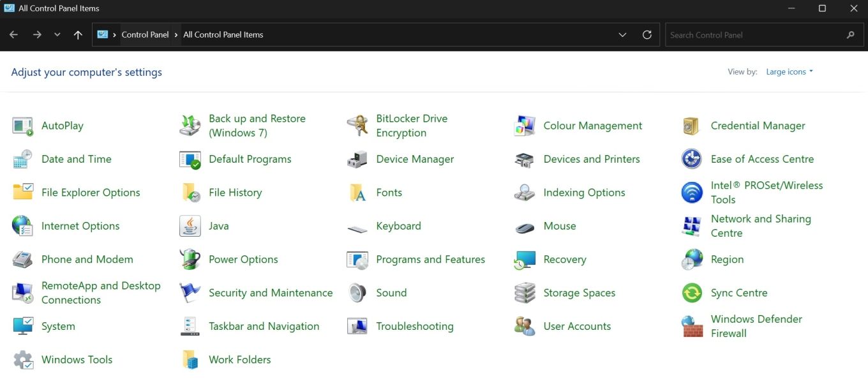Viewport: 868px width, 386px height.
Task: Refresh the Control Panel view
Action: [647, 34]
